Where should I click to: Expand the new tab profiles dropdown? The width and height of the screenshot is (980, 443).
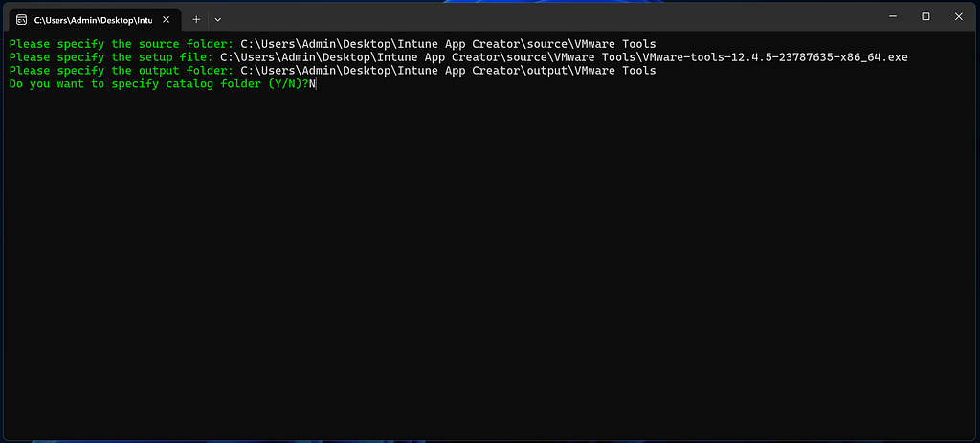(x=217, y=19)
